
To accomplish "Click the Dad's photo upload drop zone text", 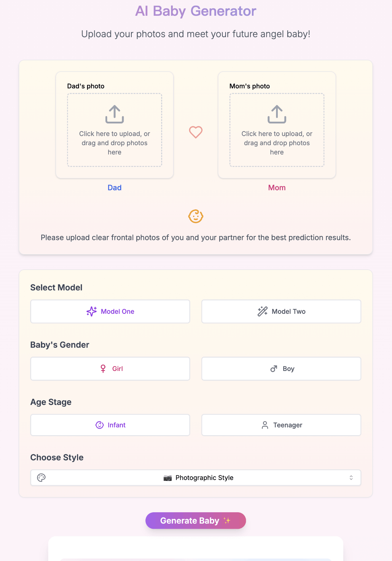I will (x=115, y=143).
